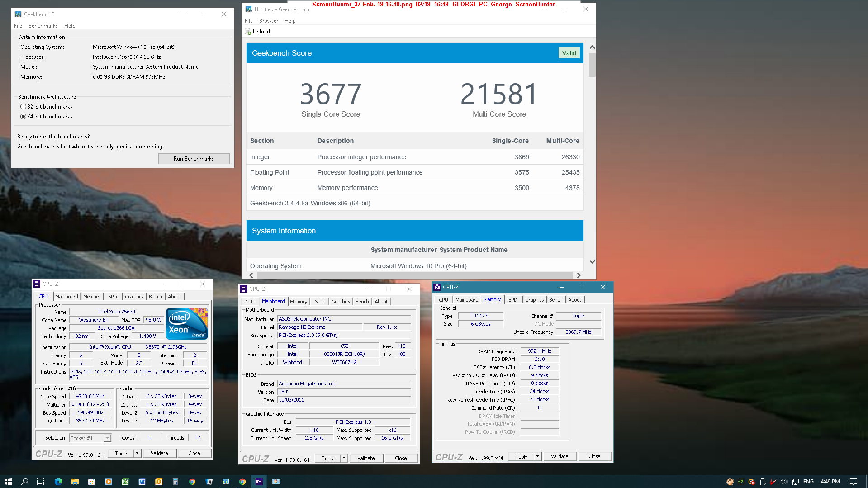Open the CPU tab in CPU-Z Memory window

[x=443, y=300]
